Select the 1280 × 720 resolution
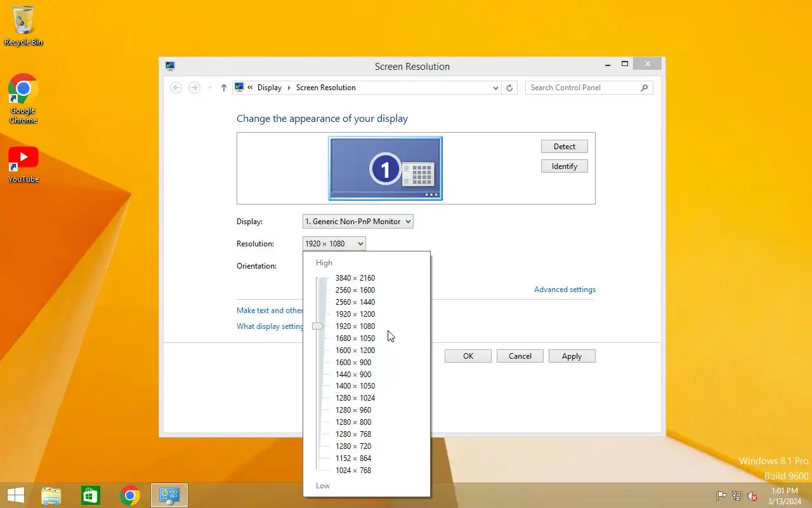Viewport: 812px width, 508px height. pos(353,446)
